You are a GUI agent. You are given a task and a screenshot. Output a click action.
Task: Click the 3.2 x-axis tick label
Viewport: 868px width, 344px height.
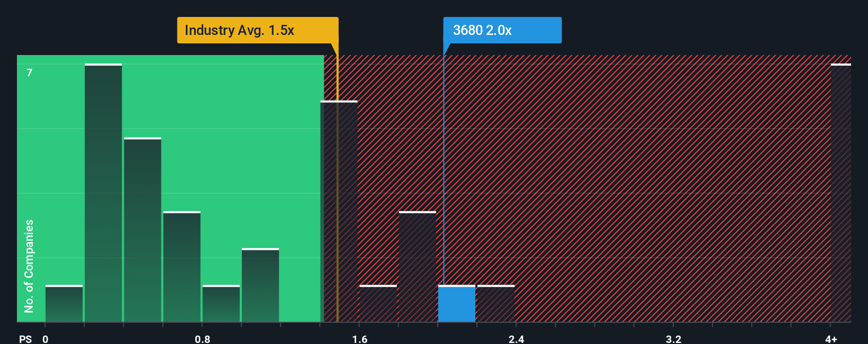pos(674,339)
